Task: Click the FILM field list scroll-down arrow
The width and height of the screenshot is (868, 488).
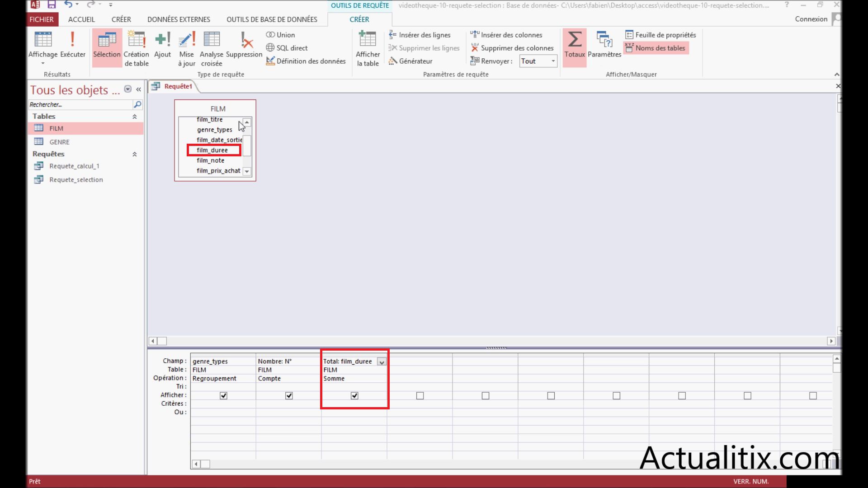Action: click(x=247, y=171)
